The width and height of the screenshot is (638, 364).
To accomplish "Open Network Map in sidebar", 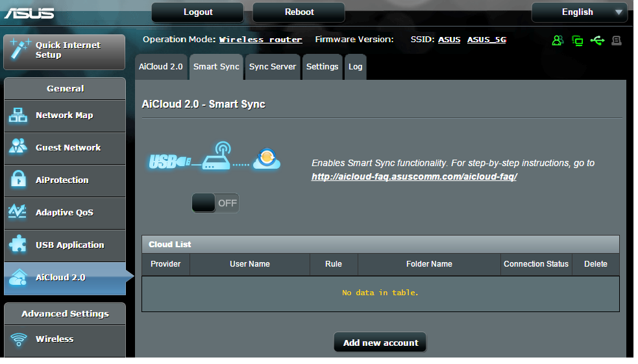I will pyautogui.click(x=65, y=115).
